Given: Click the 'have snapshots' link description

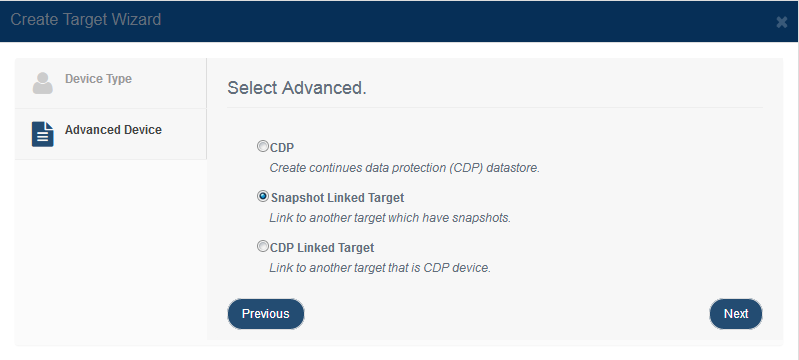Looking at the screenshot, I should pos(390,218).
